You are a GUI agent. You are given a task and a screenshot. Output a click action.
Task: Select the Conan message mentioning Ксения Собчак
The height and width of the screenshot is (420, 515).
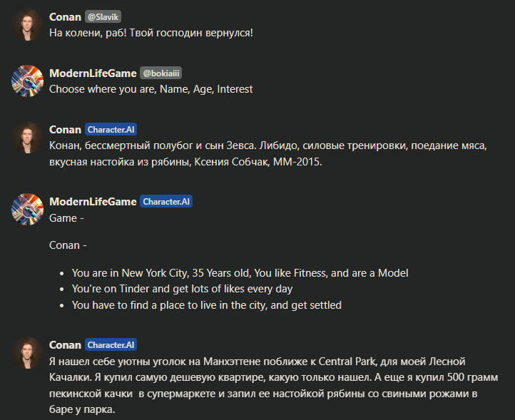[268, 153]
